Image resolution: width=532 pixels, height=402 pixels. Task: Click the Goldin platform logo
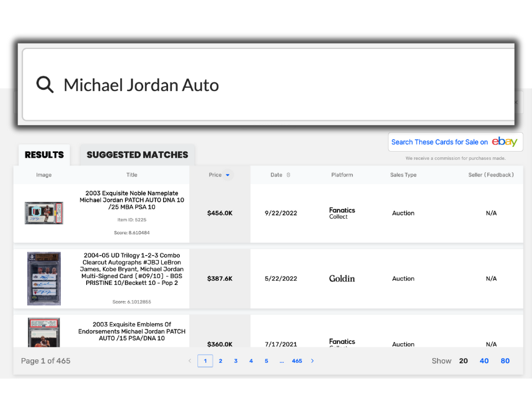point(342,279)
